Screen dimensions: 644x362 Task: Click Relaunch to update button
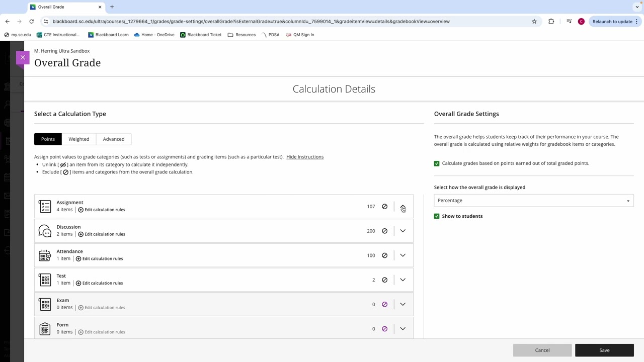[612, 22]
